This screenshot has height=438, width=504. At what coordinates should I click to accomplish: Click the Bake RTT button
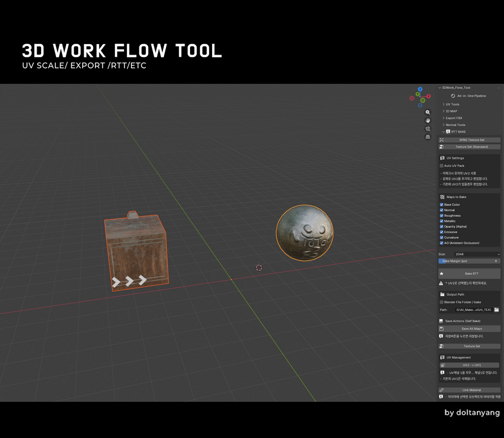(x=469, y=273)
